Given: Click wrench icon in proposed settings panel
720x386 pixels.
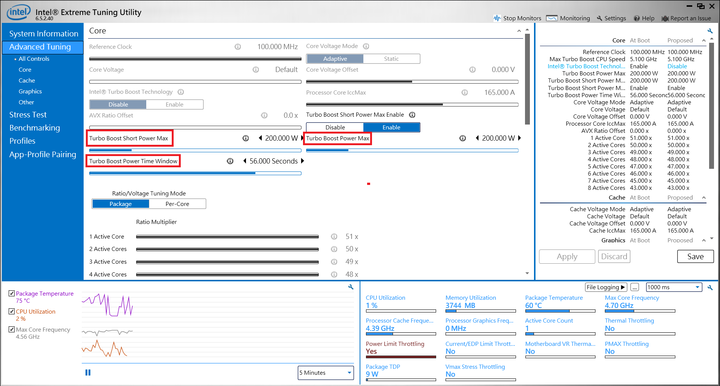Looking at the screenshot, I should pos(710,31).
